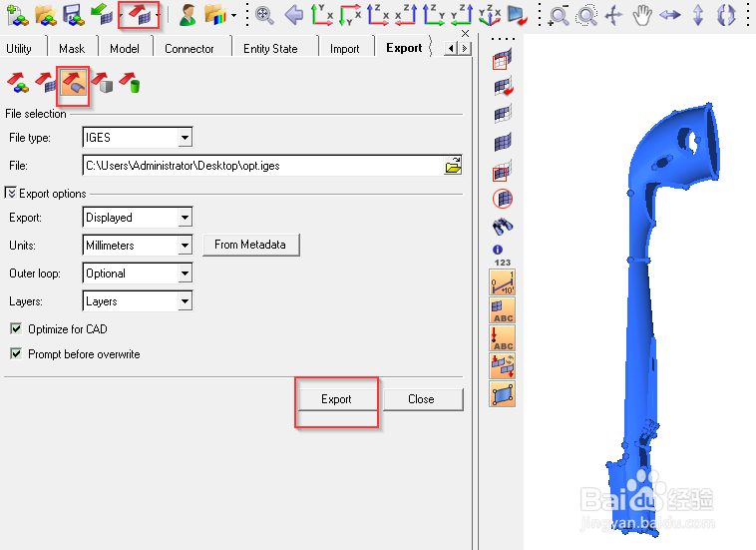
Task: Collapse the Export options section
Action: click(10, 193)
